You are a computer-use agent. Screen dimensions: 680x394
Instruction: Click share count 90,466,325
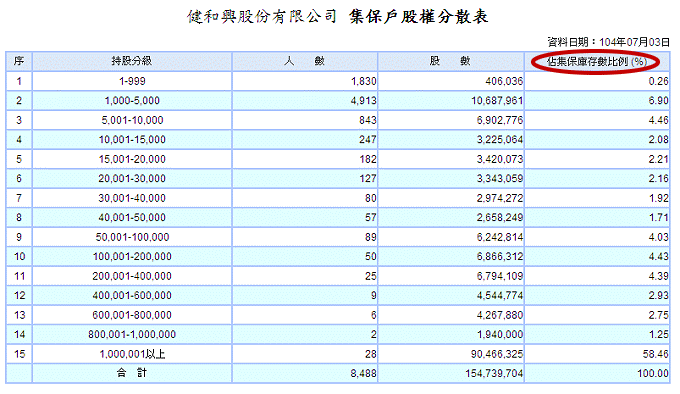click(497, 354)
